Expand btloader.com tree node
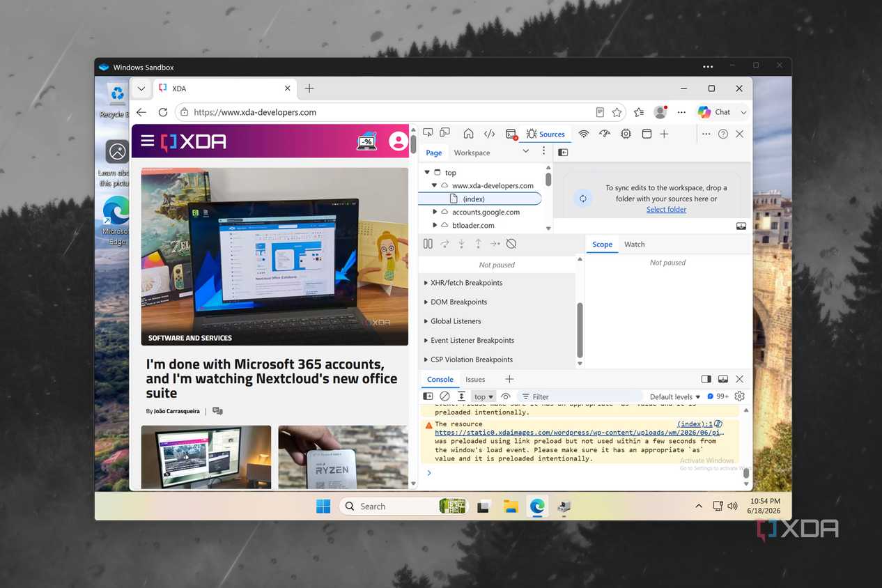 435,225
